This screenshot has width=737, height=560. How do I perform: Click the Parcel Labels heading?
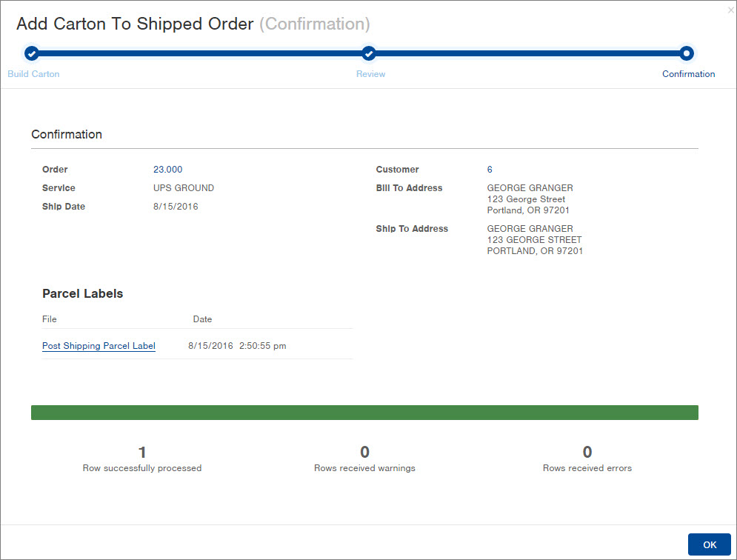click(83, 293)
